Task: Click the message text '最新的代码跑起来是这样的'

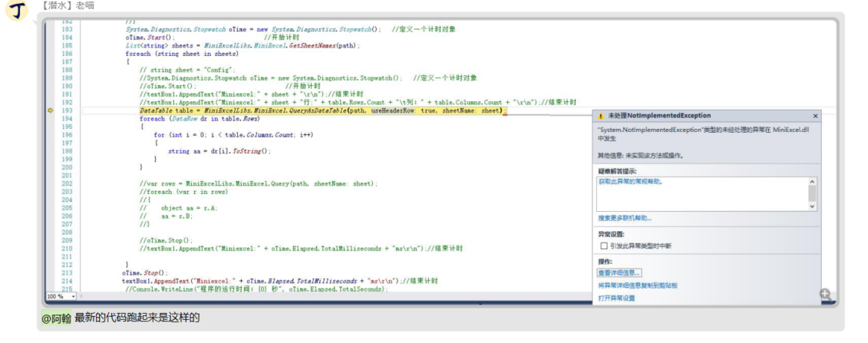Action: click(x=137, y=318)
